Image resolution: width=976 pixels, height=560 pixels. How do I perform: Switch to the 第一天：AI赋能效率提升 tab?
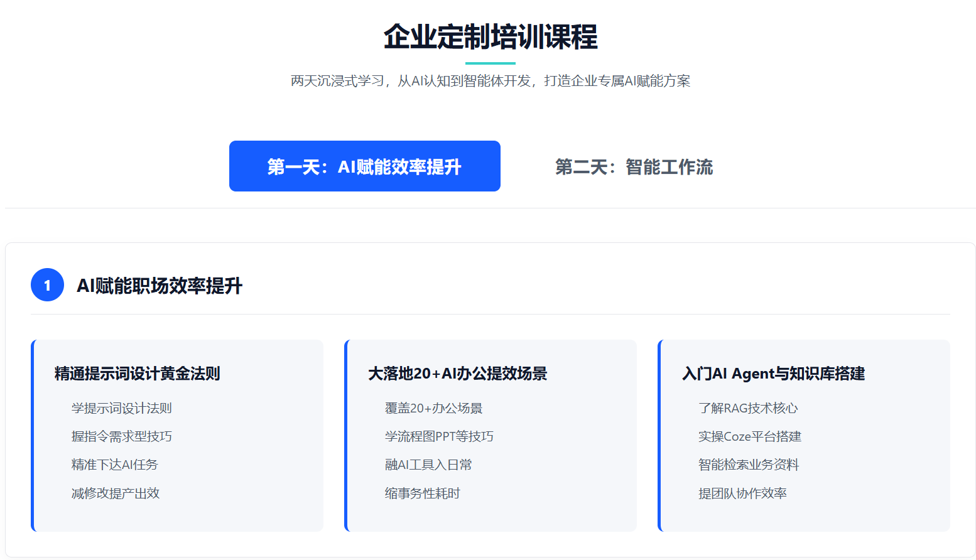click(x=364, y=166)
